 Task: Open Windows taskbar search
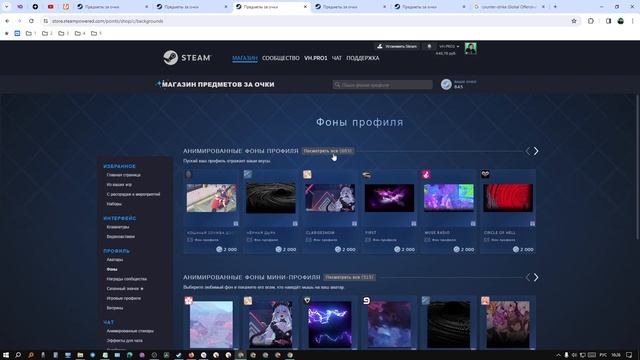point(18,355)
